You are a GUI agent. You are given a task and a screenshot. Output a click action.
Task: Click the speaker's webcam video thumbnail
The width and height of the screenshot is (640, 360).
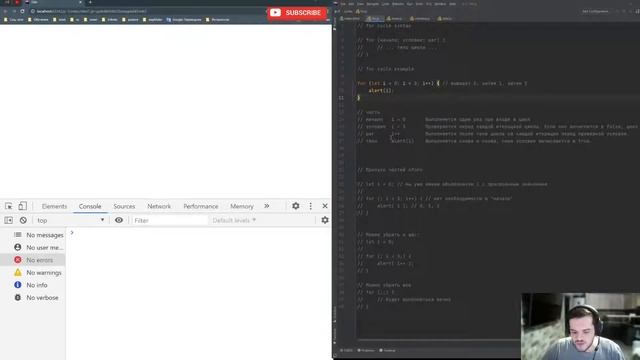point(580,327)
